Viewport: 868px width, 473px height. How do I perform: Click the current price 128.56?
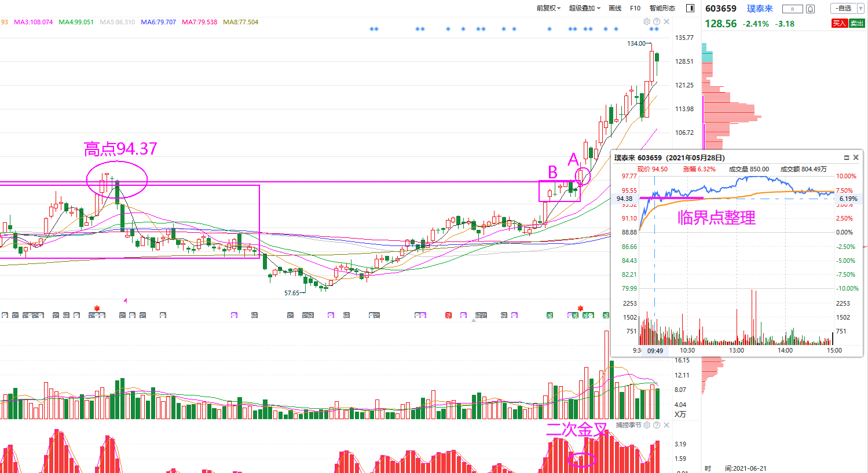721,24
